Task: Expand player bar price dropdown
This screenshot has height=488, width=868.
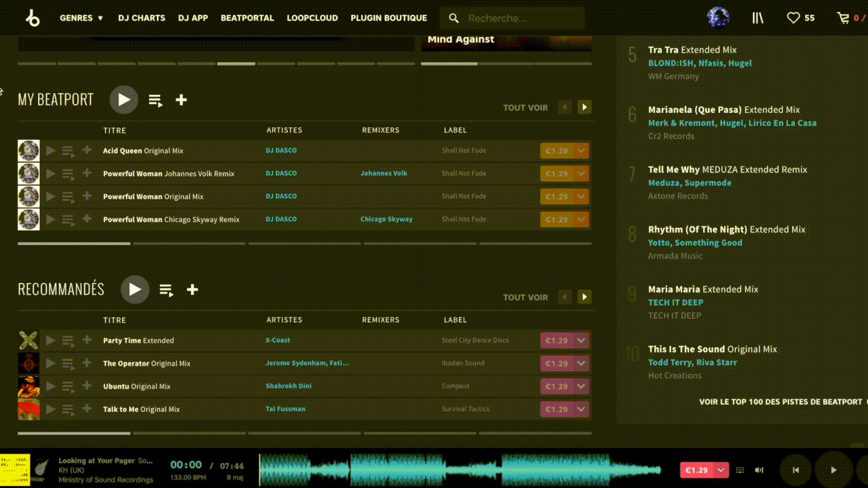Action: pyautogui.click(x=721, y=470)
